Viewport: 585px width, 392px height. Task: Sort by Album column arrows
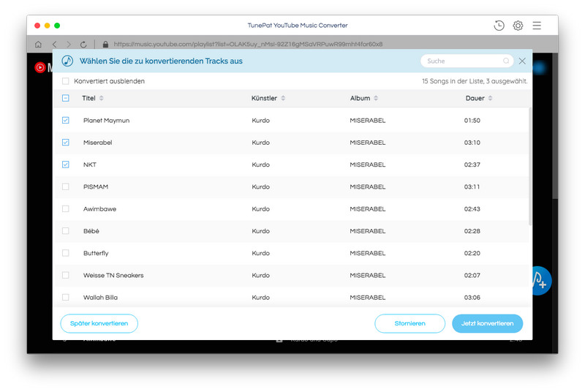click(x=376, y=98)
